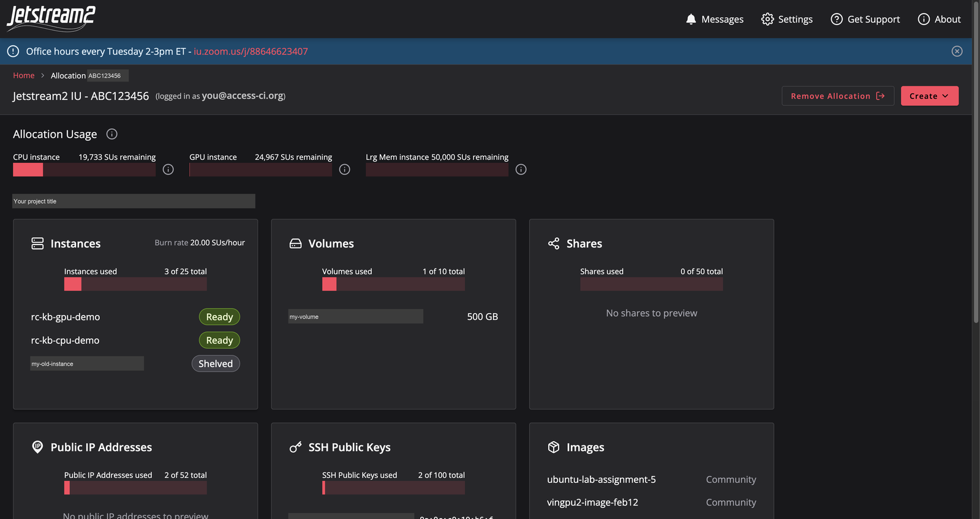Select the rc-kb-cpu-demo instance
Viewport: 980px width, 519px height.
click(66, 340)
